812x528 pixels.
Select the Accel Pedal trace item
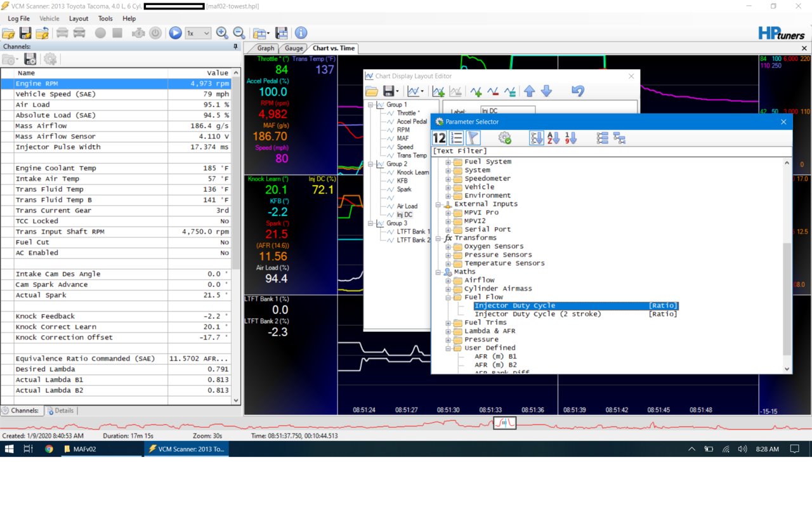coord(412,122)
